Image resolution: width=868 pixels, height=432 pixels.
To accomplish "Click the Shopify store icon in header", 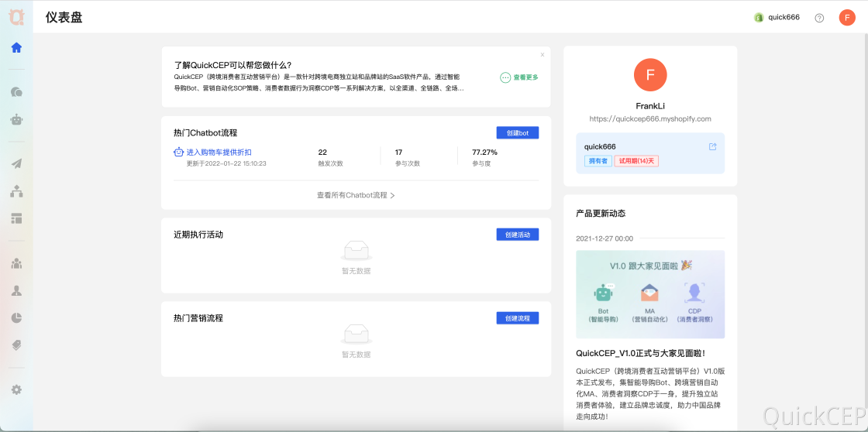I will 759,18.
